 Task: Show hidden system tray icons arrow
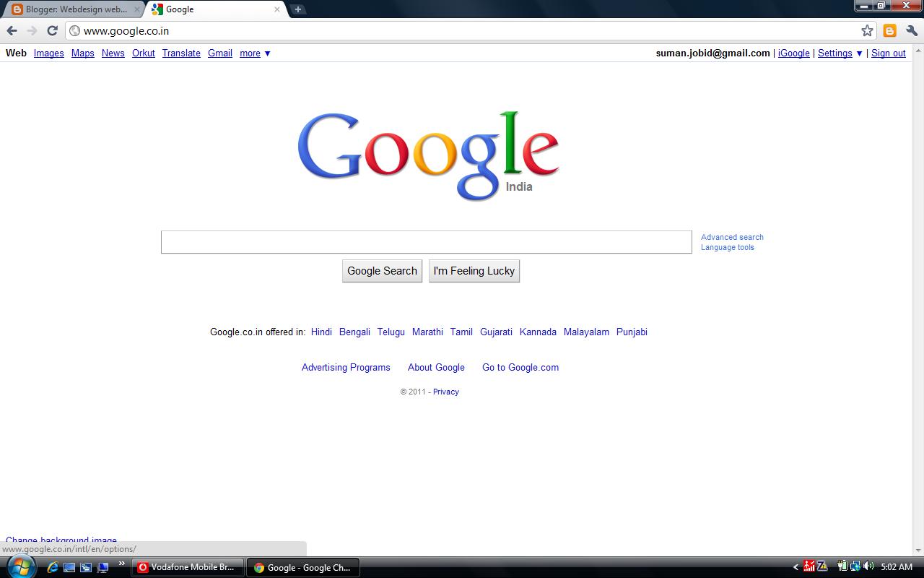click(x=796, y=567)
